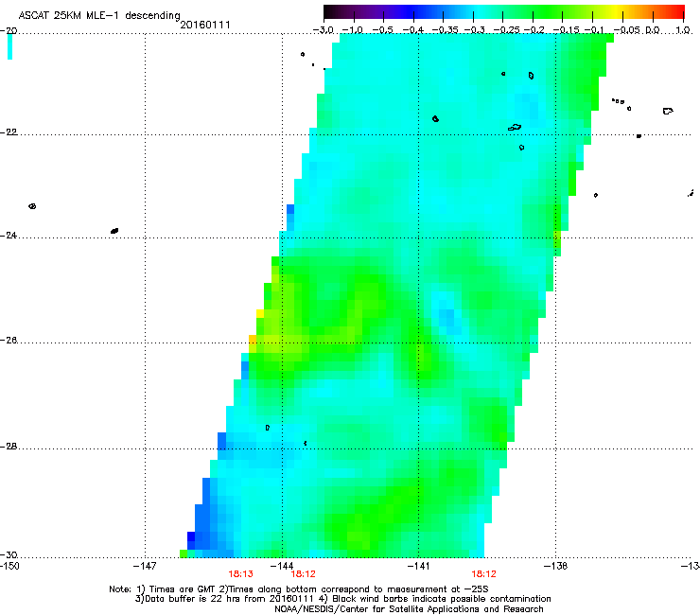This screenshot has width=700, height=615.
Task: Click the latitude label -30
Action: point(9,554)
